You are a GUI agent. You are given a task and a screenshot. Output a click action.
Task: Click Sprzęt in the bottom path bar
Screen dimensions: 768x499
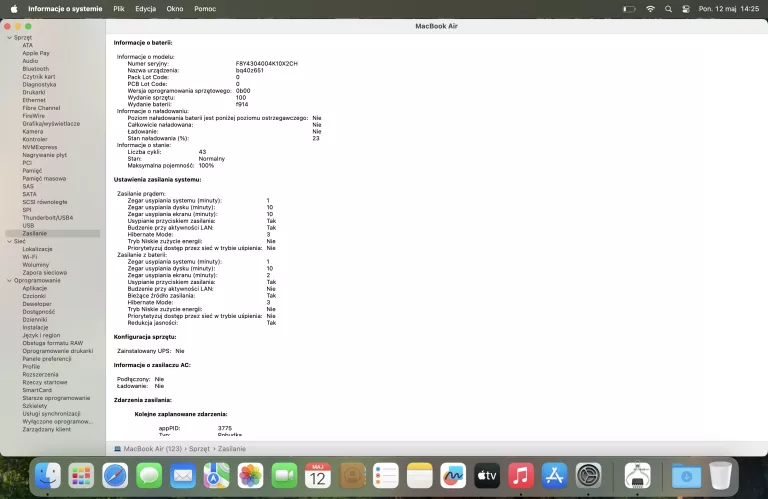point(199,449)
